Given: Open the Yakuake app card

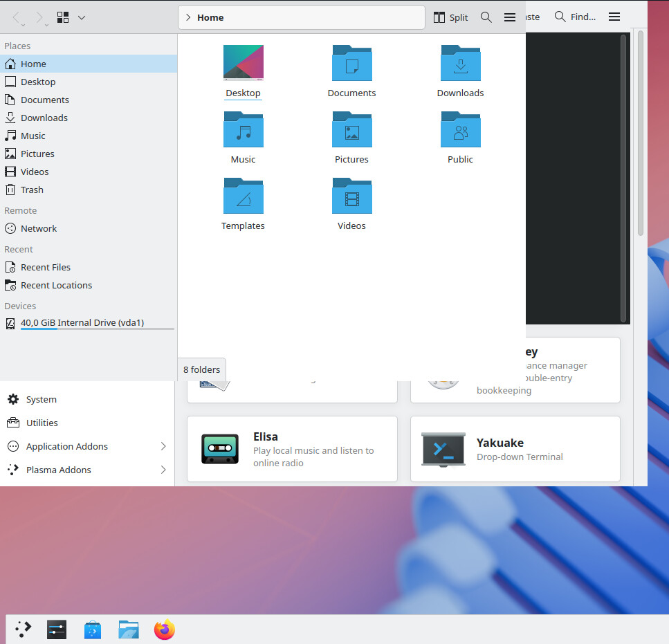Looking at the screenshot, I should coord(515,449).
